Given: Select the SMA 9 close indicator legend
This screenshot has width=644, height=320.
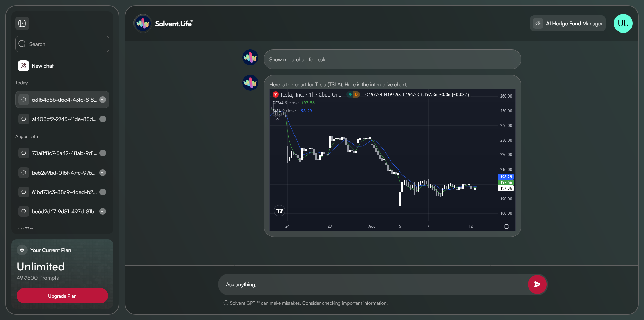Looking at the screenshot, I should coord(292,111).
